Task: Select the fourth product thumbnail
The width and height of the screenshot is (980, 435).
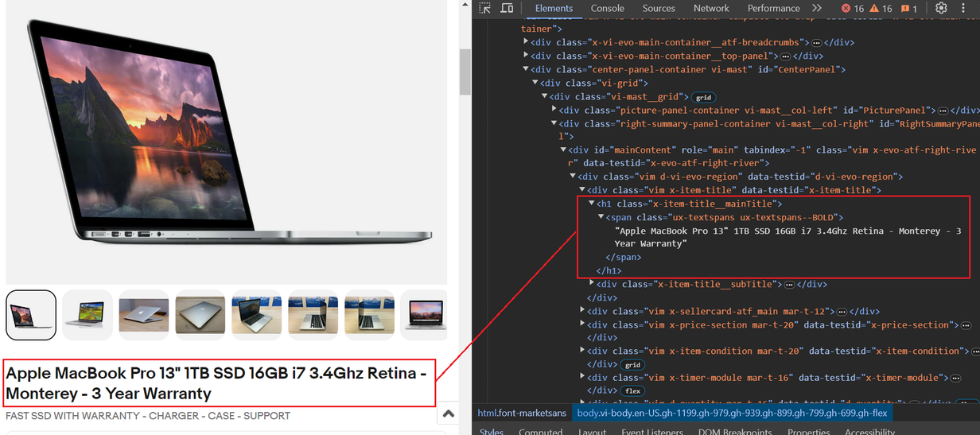Action: pyautogui.click(x=200, y=315)
